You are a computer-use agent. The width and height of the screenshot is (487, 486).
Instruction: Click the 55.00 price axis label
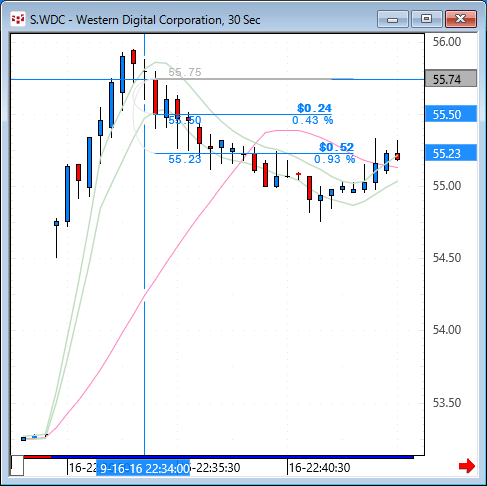(447, 186)
